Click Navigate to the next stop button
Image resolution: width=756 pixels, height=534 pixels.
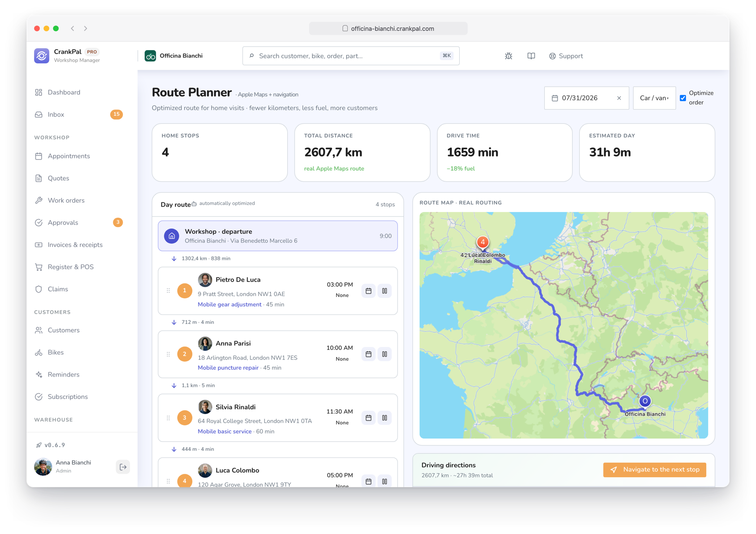pos(654,470)
